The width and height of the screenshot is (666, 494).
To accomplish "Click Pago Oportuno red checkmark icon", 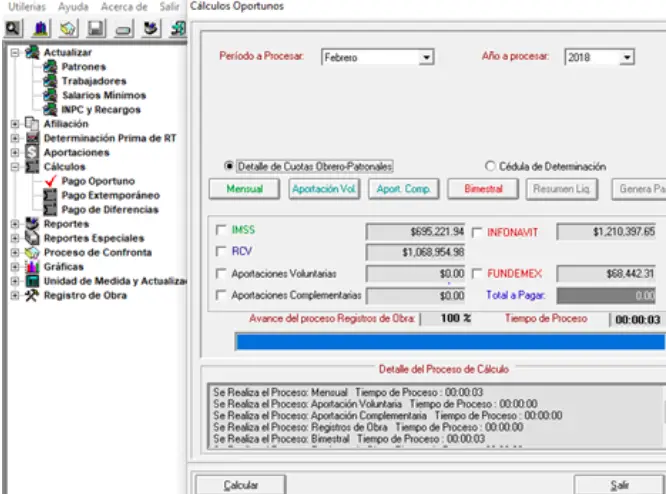I will [x=50, y=181].
